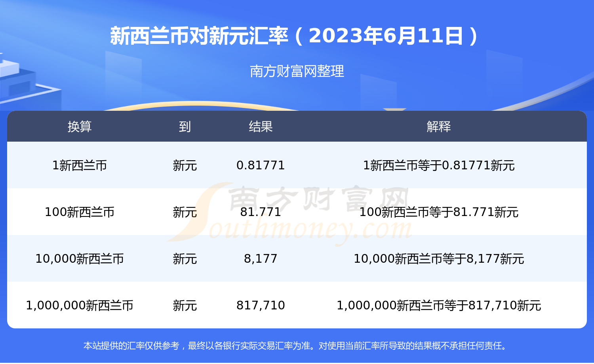Image resolution: width=594 pixels, height=364 pixels.
Task: Click the cell 10,000新西兰币
Action: 80,259
